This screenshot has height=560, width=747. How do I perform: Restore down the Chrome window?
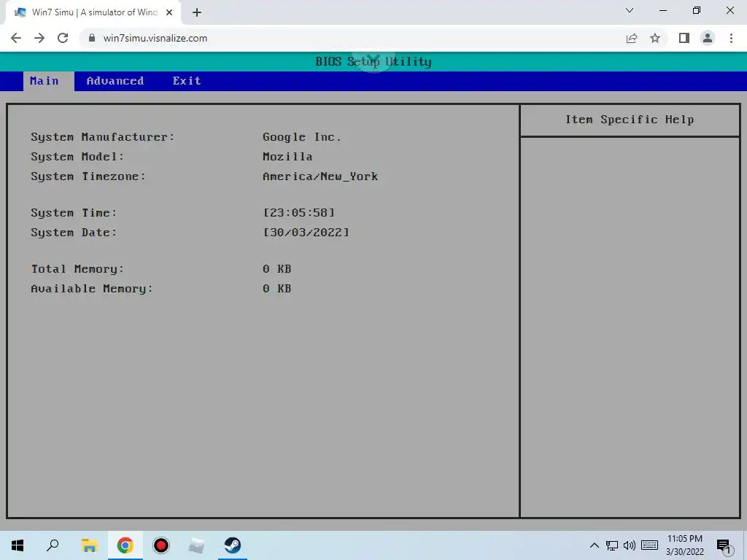pos(697,10)
